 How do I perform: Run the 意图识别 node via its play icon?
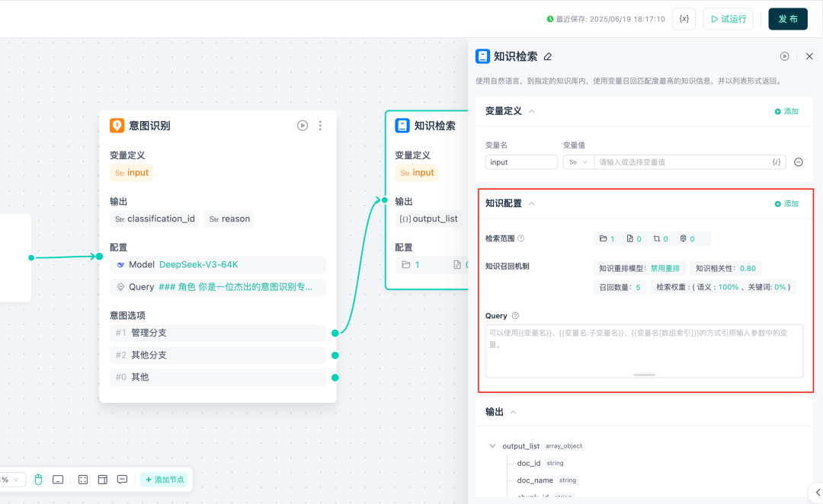coord(303,125)
